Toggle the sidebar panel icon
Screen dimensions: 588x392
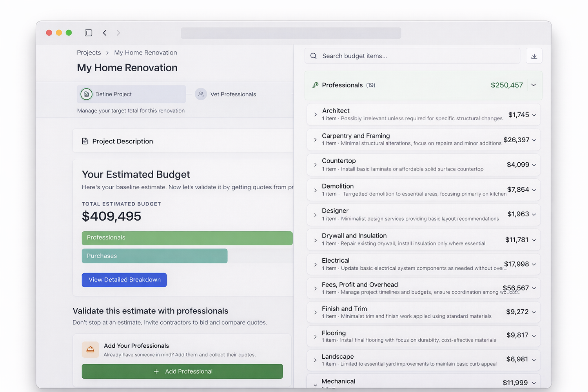coord(89,33)
